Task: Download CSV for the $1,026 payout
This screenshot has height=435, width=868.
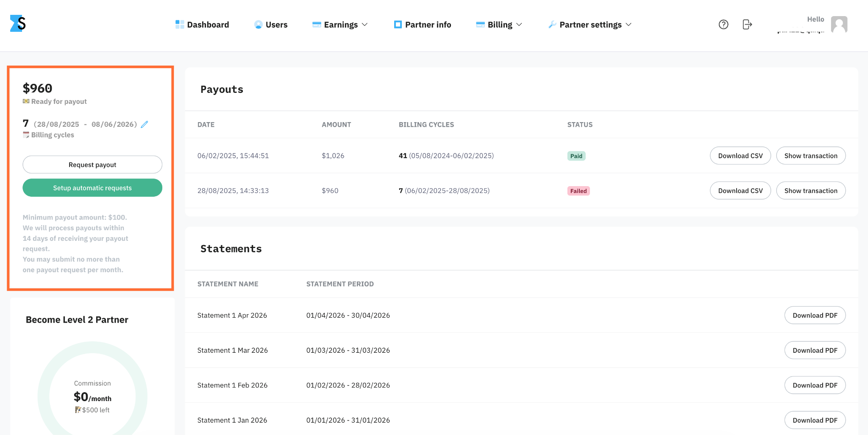Action: [x=740, y=156]
